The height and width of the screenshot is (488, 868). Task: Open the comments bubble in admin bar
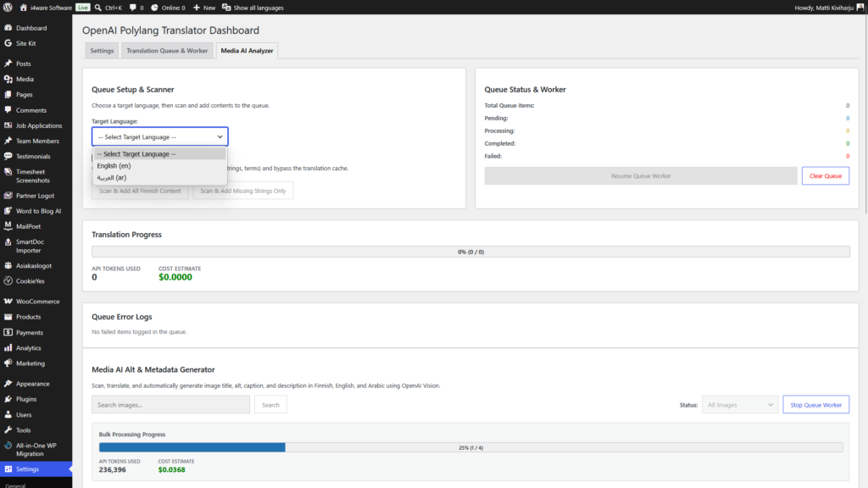tap(133, 7)
